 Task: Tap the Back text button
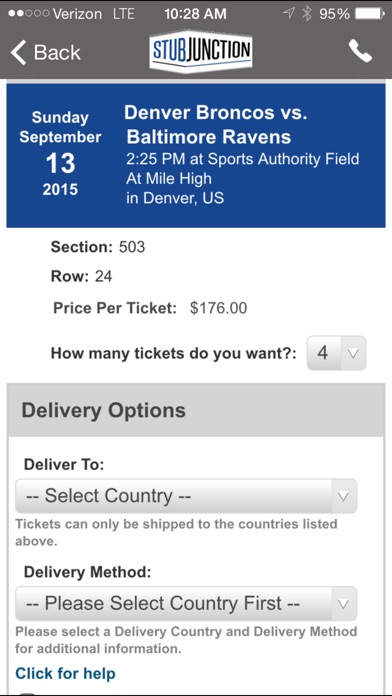(57, 52)
